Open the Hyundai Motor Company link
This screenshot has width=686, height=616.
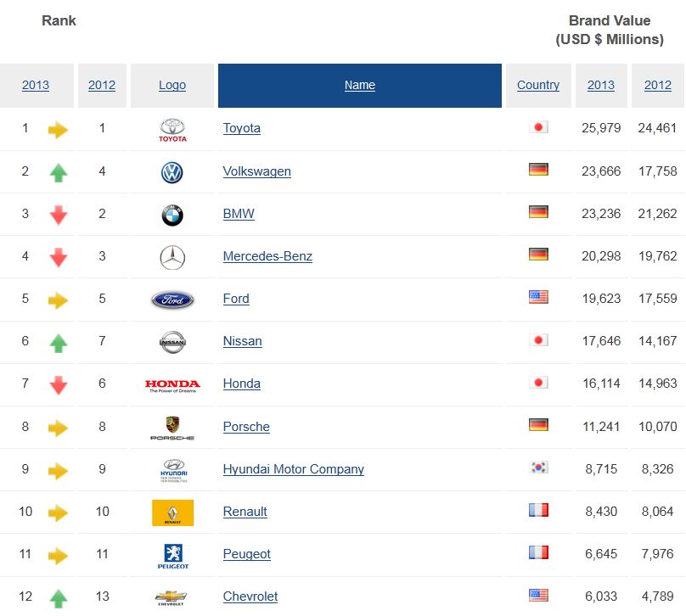(293, 469)
